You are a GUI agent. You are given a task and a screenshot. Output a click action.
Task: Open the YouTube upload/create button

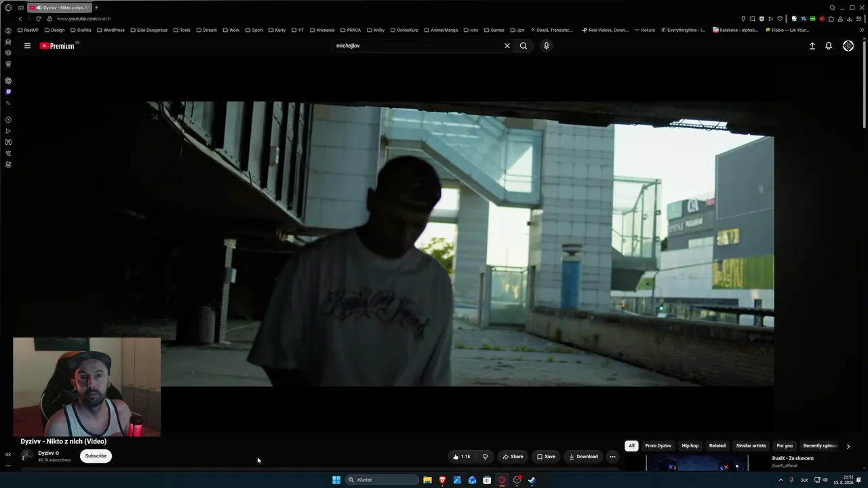tap(812, 46)
